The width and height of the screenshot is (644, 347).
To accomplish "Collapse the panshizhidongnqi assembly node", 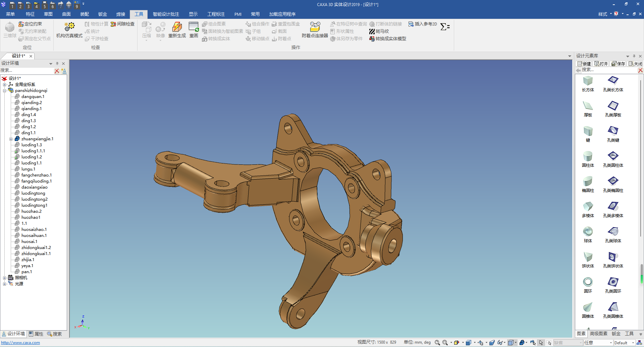I will (x=4, y=91).
